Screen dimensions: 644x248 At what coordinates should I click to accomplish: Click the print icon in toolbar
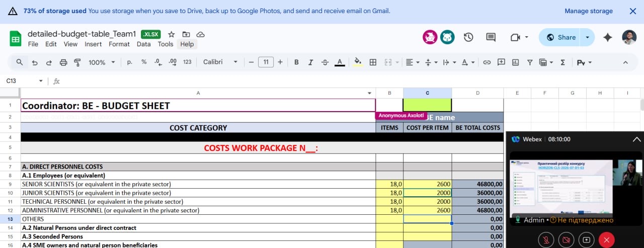point(63,62)
